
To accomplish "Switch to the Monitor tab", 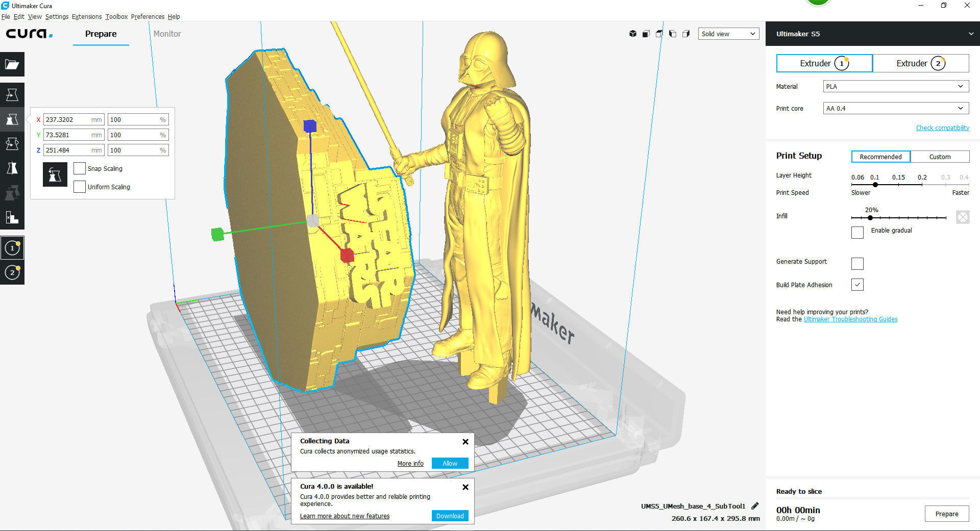I will point(167,34).
